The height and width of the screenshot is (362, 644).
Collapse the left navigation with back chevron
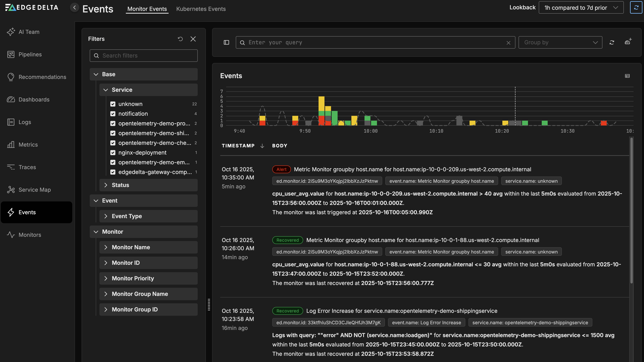point(74,8)
